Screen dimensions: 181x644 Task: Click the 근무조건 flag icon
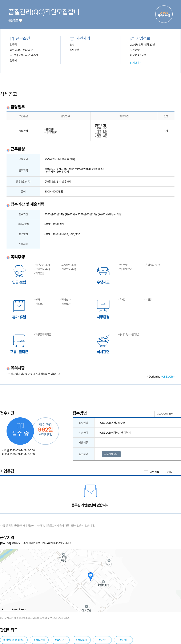click(x=12, y=39)
